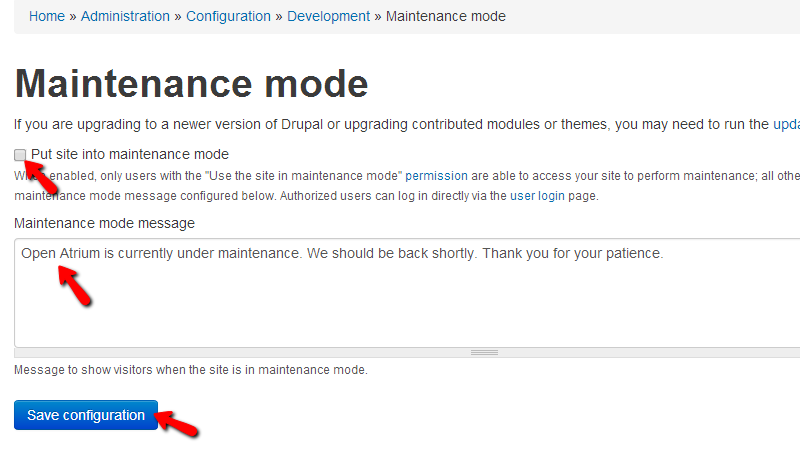Grab the text area resize handle
Image resolution: width=800 pixels, height=450 pixels.
point(484,352)
